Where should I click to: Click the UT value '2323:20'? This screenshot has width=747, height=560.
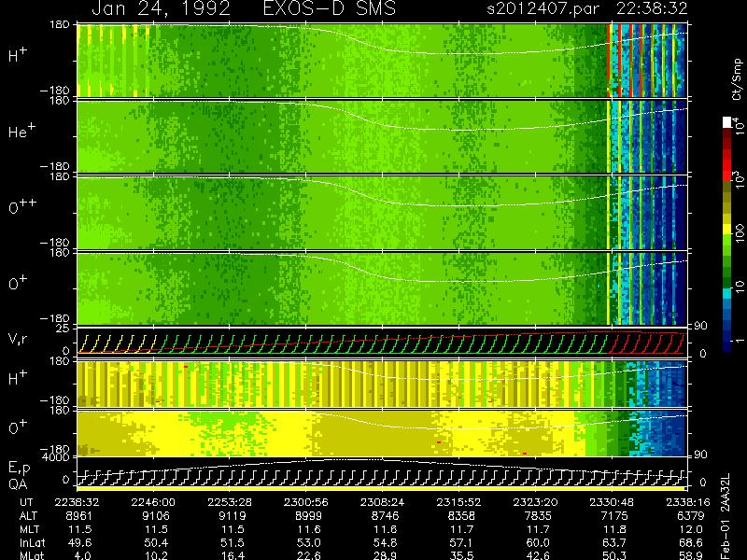click(535, 502)
